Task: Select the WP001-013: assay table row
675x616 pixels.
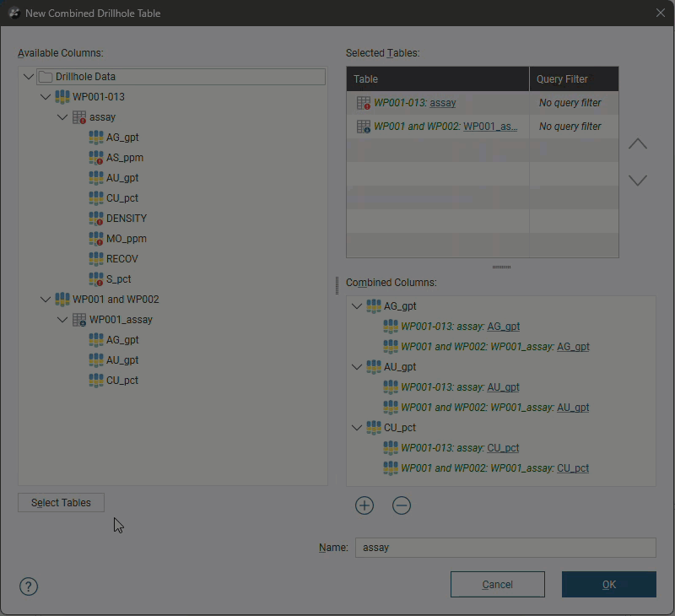Action: (x=437, y=103)
